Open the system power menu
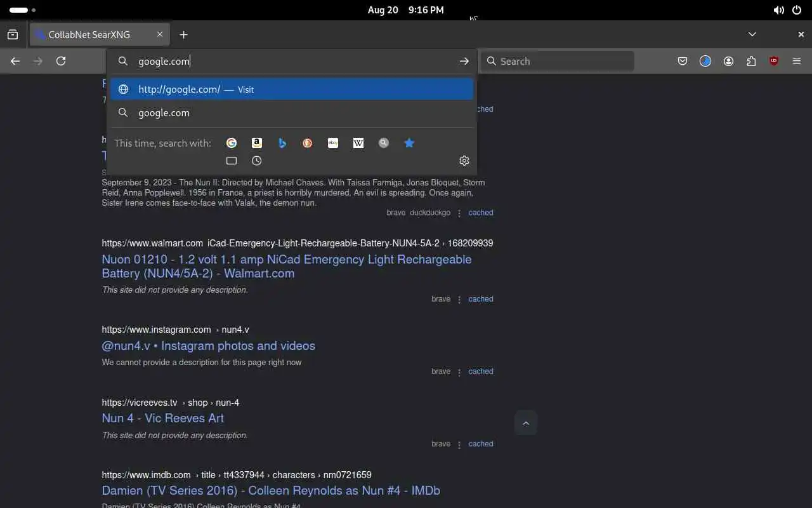Screen dimensions: 812x508 tap(797, 10)
